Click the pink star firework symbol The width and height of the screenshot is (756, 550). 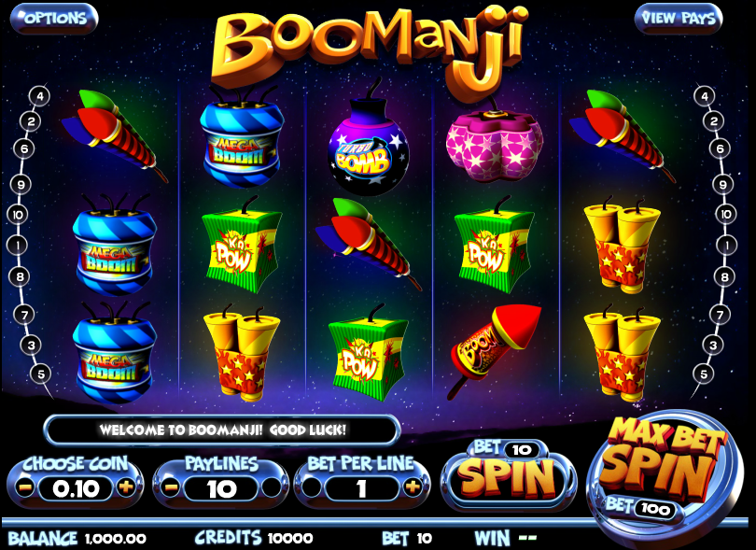click(x=495, y=142)
